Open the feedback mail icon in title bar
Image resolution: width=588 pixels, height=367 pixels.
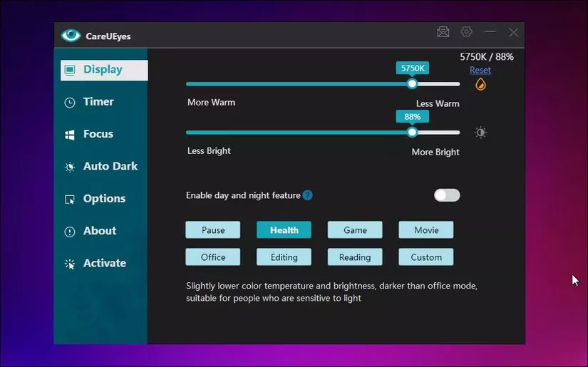pyautogui.click(x=443, y=32)
